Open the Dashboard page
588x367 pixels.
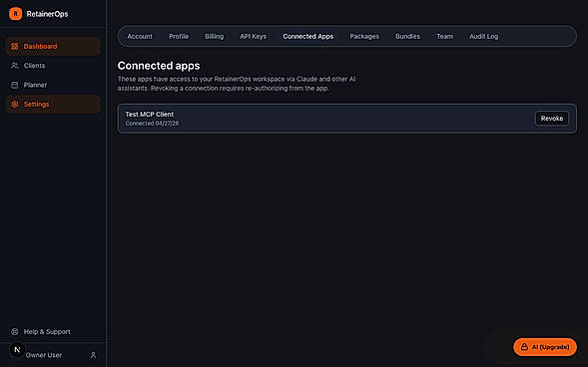pyautogui.click(x=53, y=47)
